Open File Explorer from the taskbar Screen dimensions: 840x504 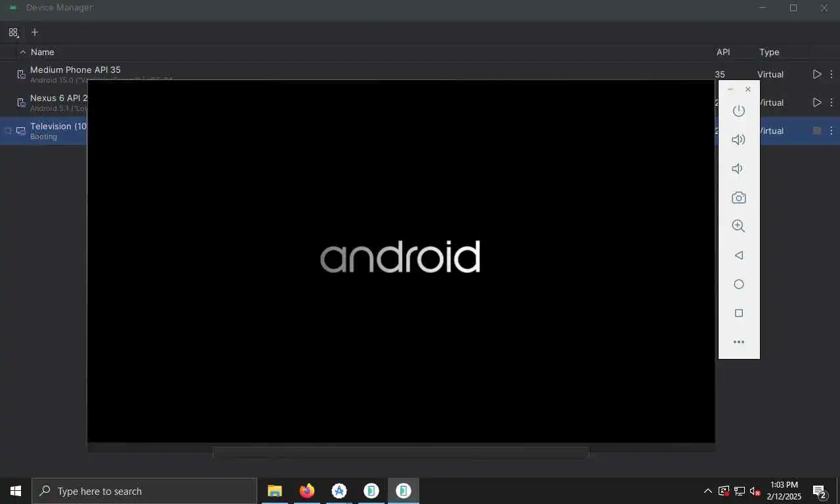click(x=274, y=491)
